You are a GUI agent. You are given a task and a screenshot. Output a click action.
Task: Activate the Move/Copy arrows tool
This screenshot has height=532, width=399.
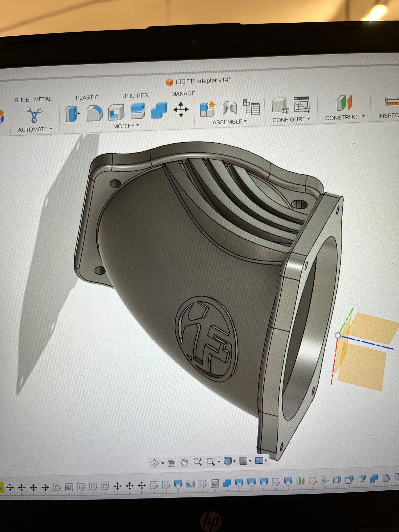coord(181,109)
